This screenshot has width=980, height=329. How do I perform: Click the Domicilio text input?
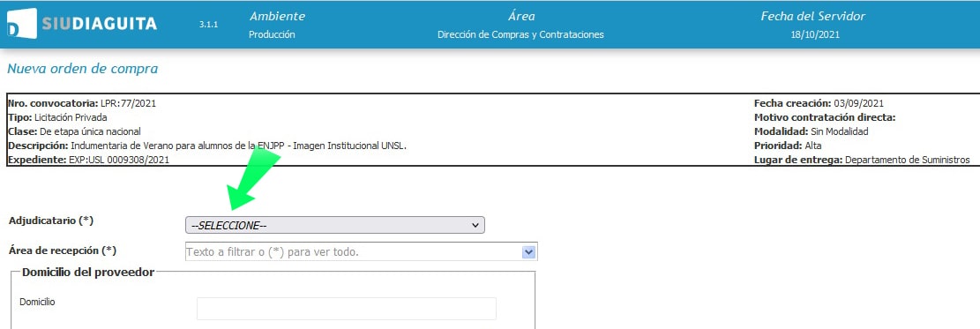[347, 309]
